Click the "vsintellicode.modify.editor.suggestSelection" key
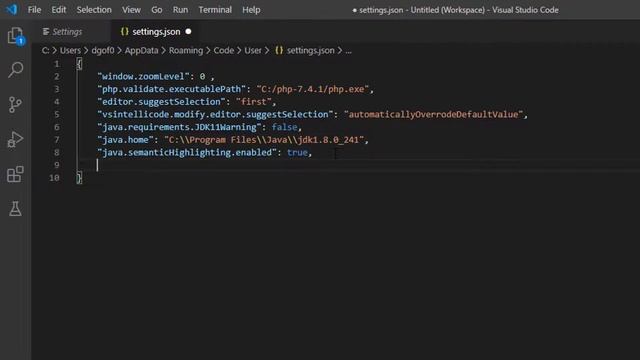This screenshot has width=640, height=360. tap(216, 115)
